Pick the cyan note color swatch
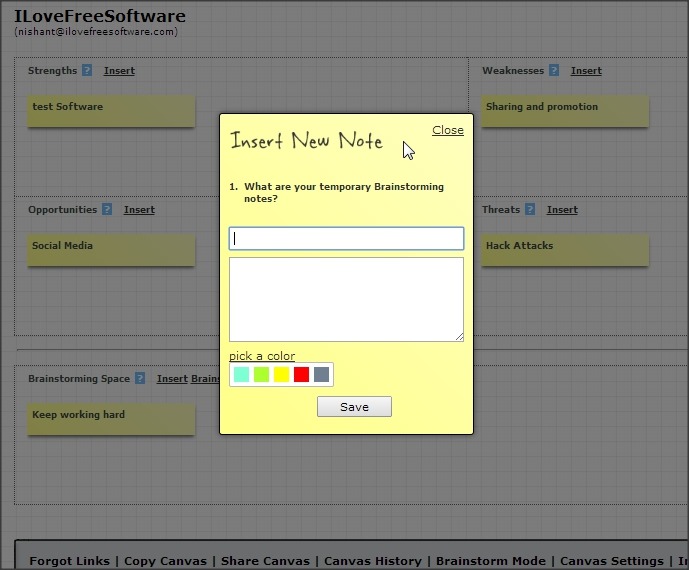 [x=241, y=375]
